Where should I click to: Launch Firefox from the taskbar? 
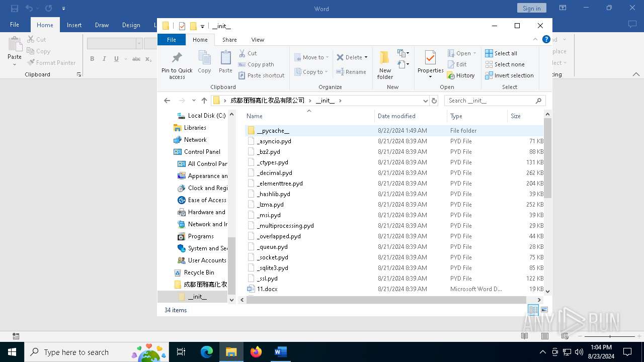tap(256, 352)
